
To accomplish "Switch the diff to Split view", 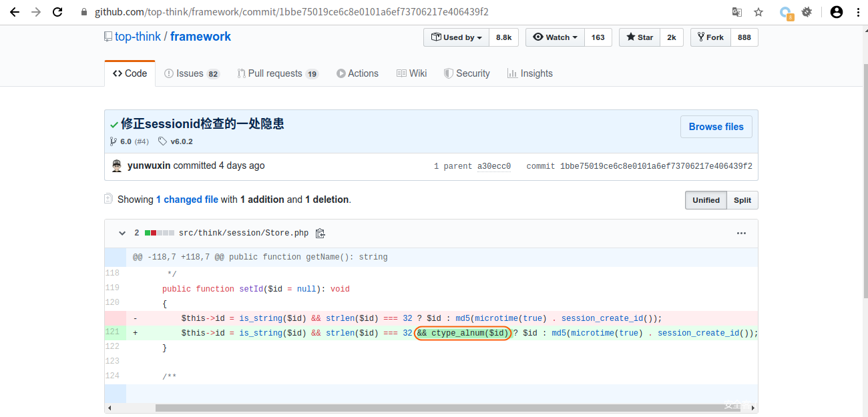I will pos(742,200).
